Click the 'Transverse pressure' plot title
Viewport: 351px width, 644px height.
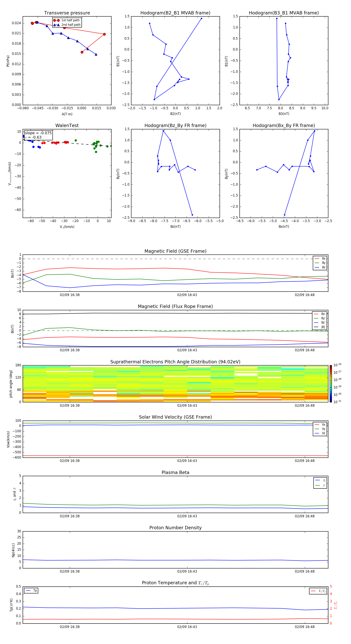[x=67, y=13]
